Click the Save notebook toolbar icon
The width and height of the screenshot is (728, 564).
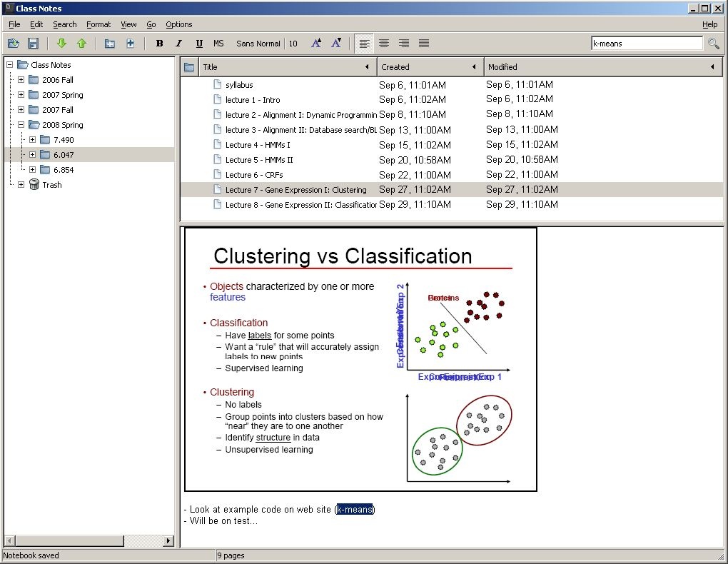[x=33, y=44]
